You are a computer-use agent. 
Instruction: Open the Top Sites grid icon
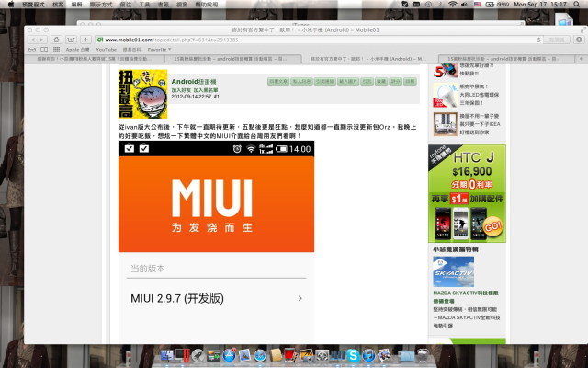click(56, 49)
